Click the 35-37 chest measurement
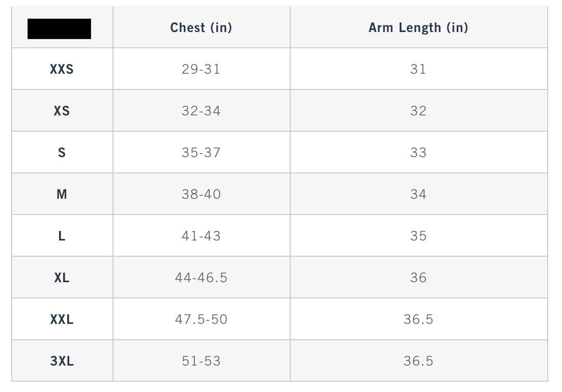The width and height of the screenshot is (562, 392). (201, 153)
